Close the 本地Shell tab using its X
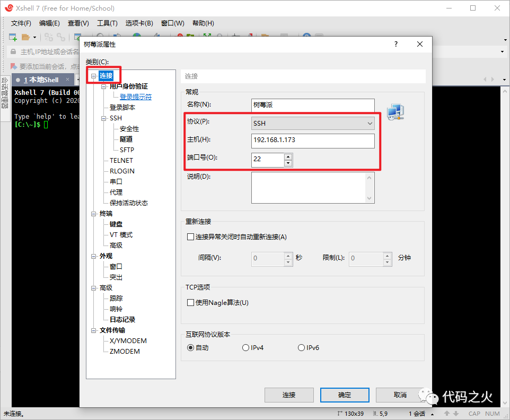Viewport: 510px width, 420px height. [x=68, y=80]
